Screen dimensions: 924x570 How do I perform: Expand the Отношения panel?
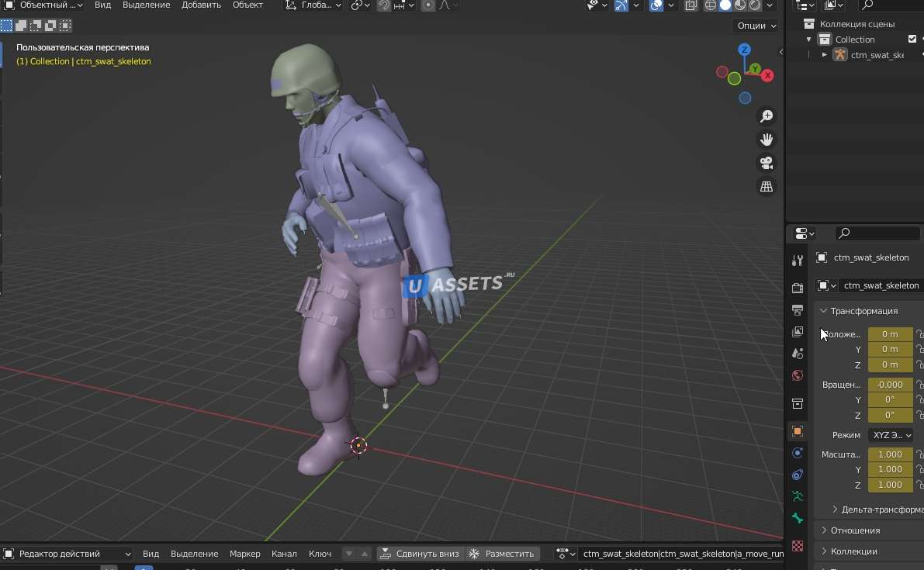pyautogui.click(x=855, y=530)
